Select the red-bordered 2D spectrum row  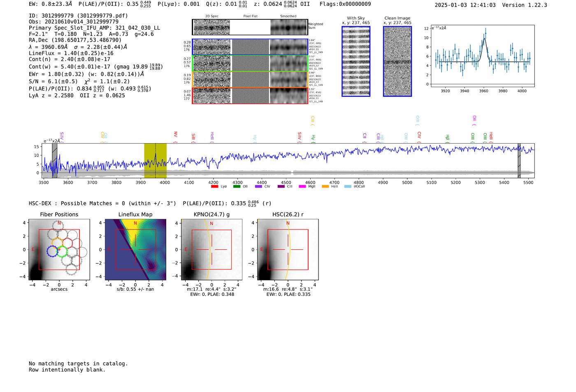click(x=250, y=96)
